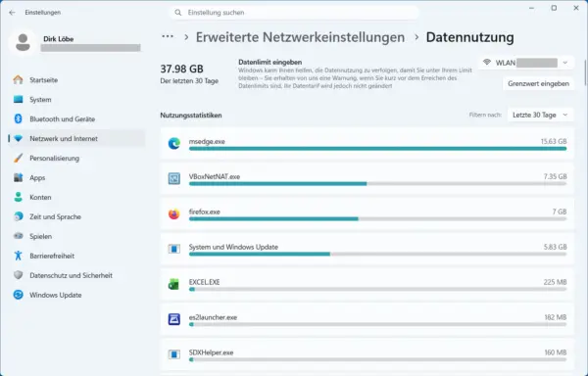Click the Datenlimit eingeben heading
Viewport: 588px width, 376px height.
[x=270, y=62]
